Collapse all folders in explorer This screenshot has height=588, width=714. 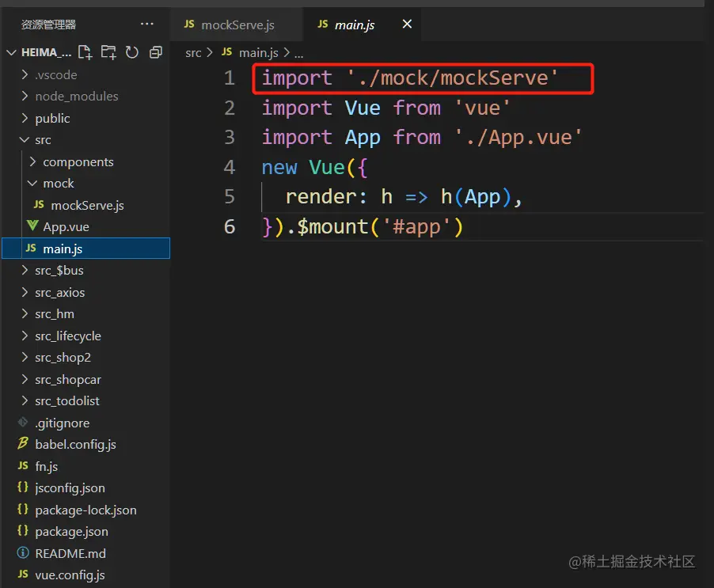coord(156,53)
